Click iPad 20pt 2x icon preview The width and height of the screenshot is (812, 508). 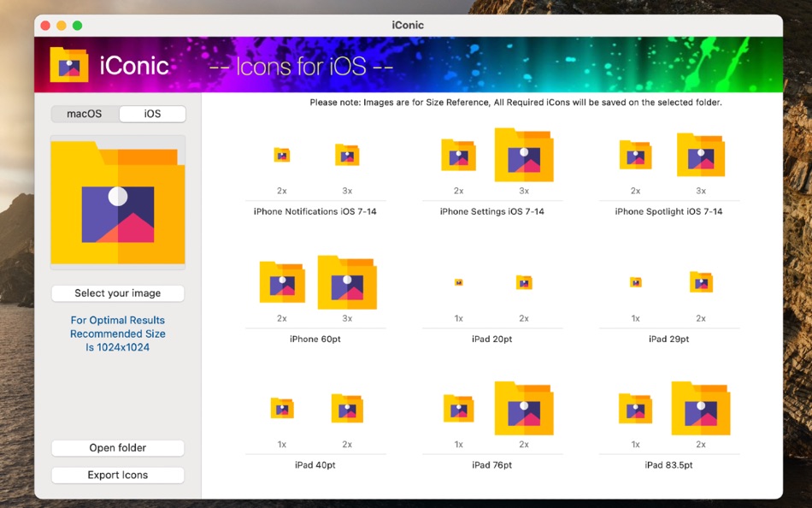coord(524,282)
